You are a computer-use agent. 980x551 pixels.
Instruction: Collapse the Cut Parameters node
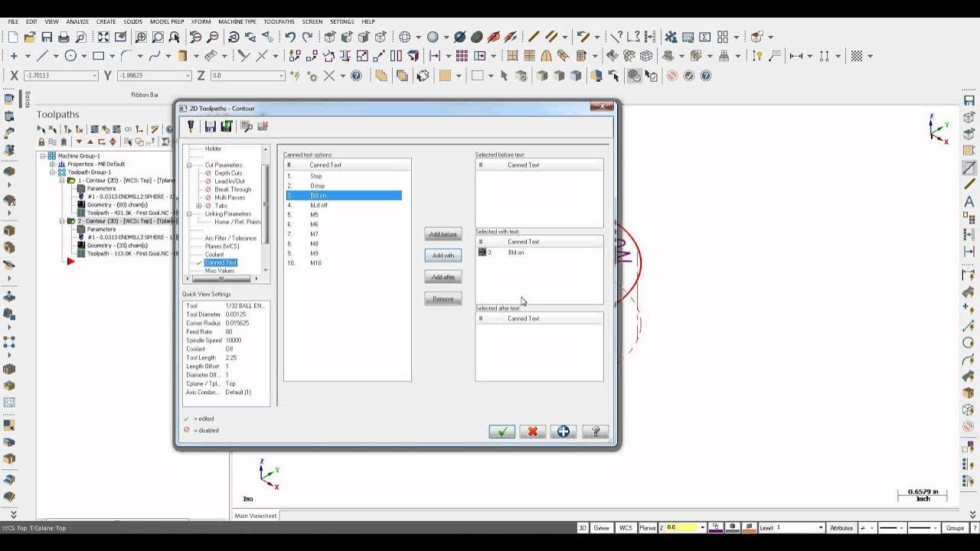click(x=189, y=165)
